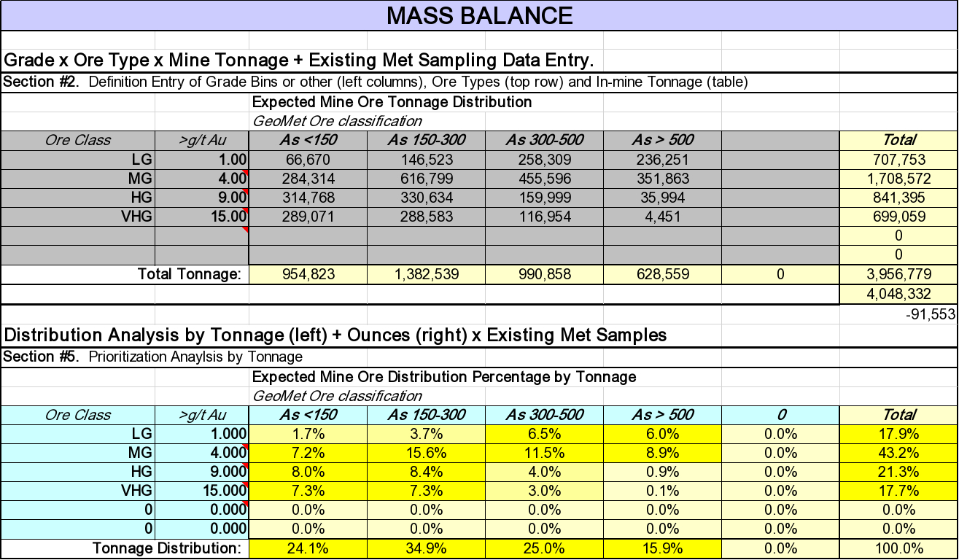959x560 pixels.
Task: Select the As <150 total tonnage 954,823
Action: pyautogui.click(x=308, y=276)
